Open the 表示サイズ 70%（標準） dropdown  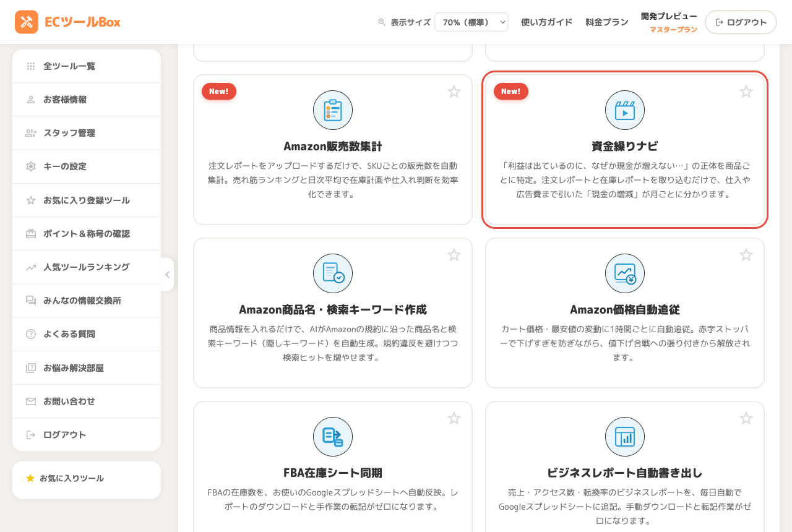[471, 22]
